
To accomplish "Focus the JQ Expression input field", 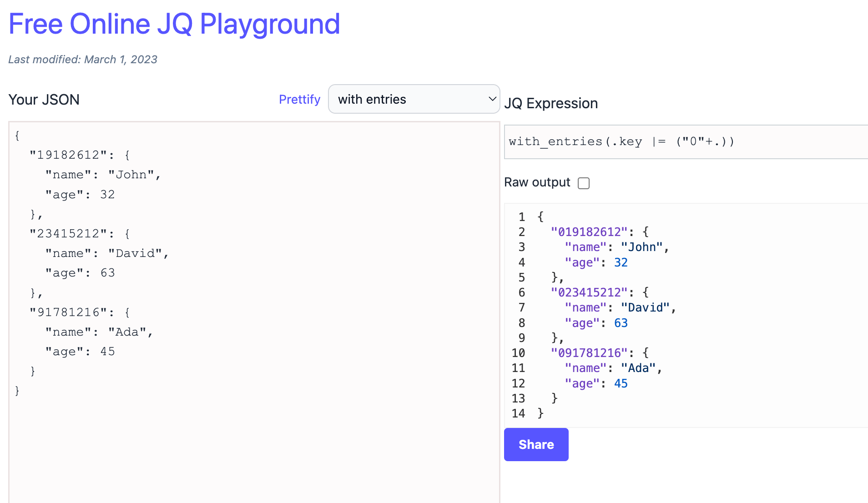I will 686,142.
